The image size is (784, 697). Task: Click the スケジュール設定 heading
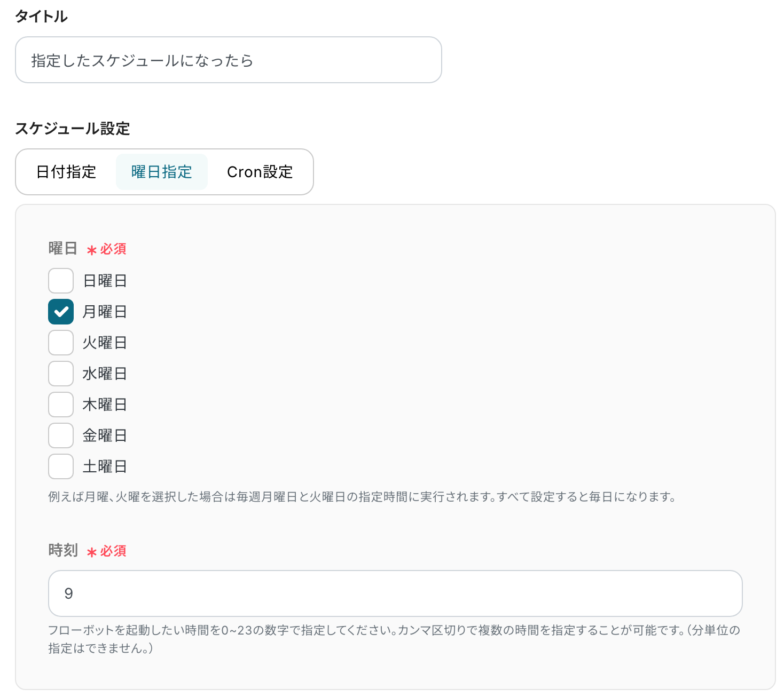(x=73, y=129)
